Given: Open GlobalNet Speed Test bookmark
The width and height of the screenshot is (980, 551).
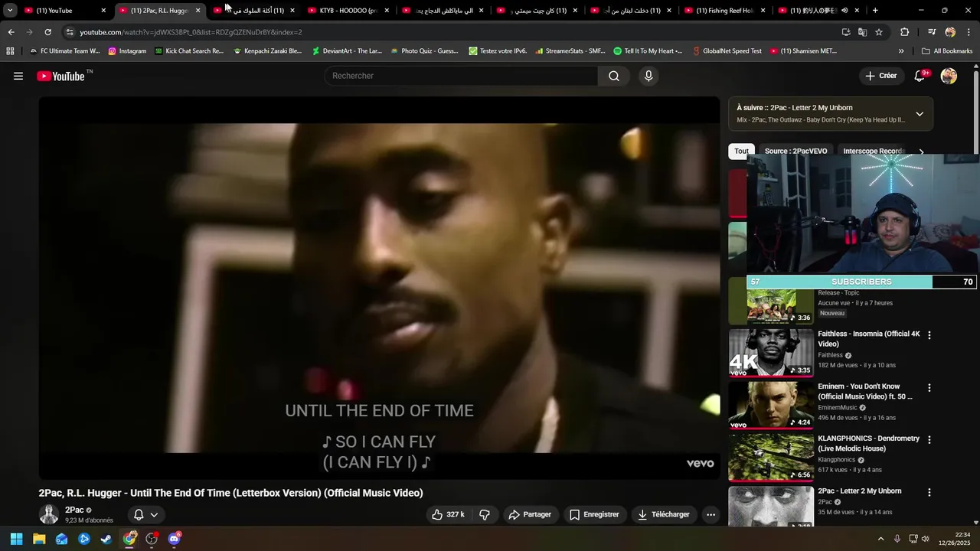Looking at the screenshot, I should click(x=727, y=51).
